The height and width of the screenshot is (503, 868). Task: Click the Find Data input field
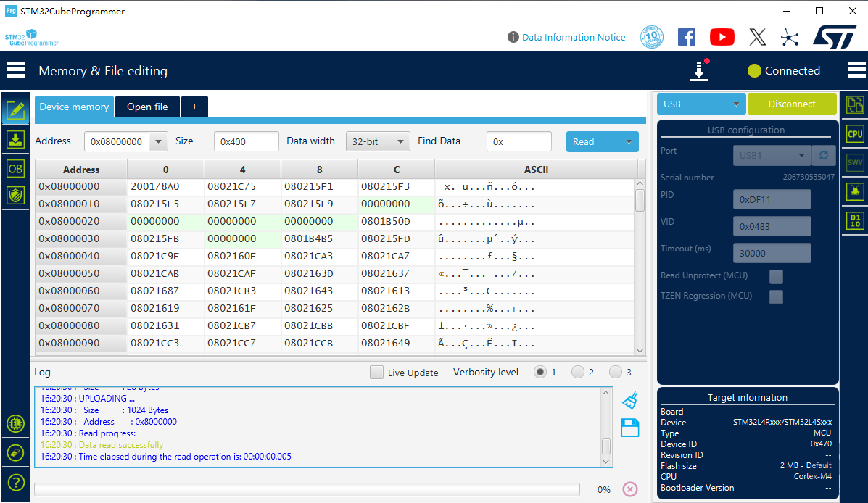pos(518,141)
